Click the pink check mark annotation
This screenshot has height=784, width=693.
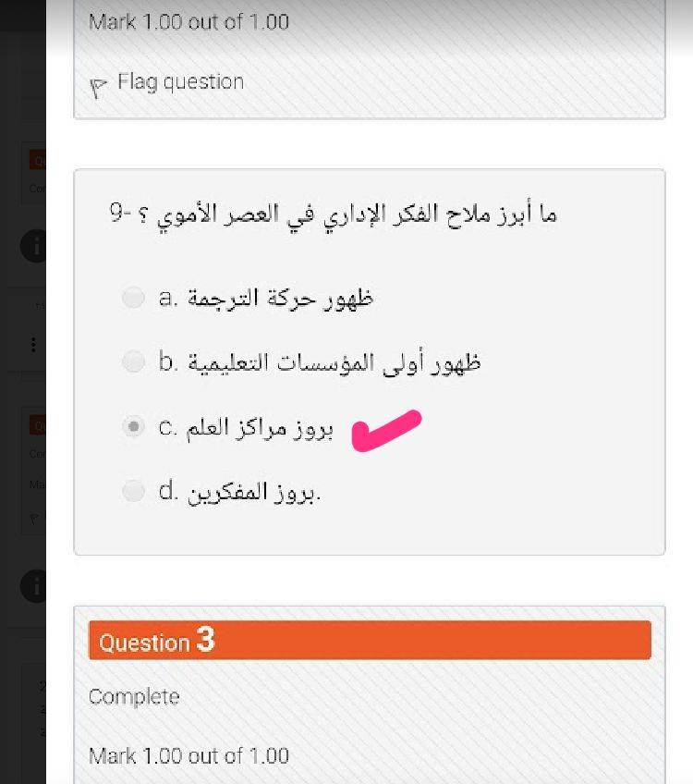386,431
